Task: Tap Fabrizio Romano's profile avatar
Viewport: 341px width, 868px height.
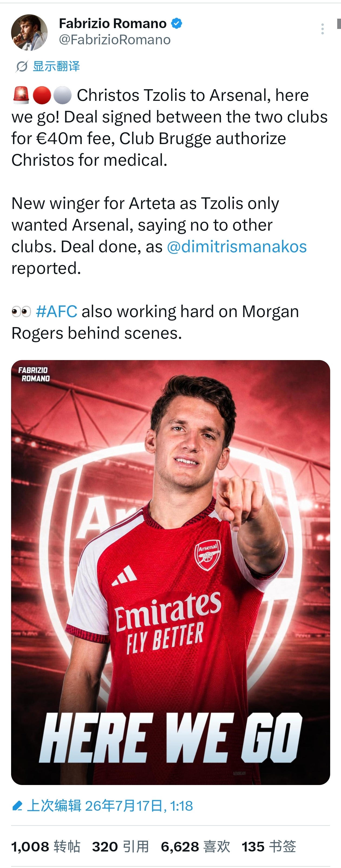Action: [x=29, y=32]
